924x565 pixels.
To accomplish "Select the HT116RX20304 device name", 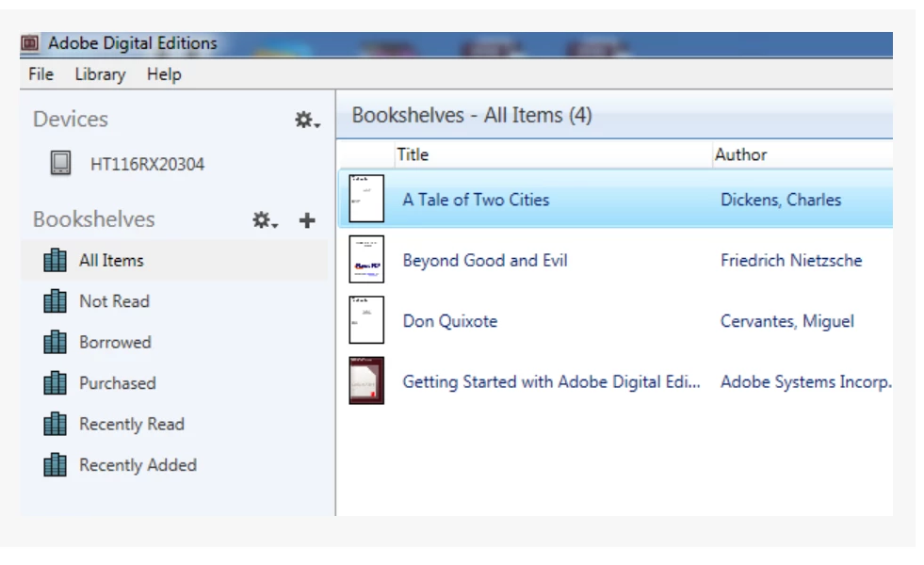I will point(147,164).
